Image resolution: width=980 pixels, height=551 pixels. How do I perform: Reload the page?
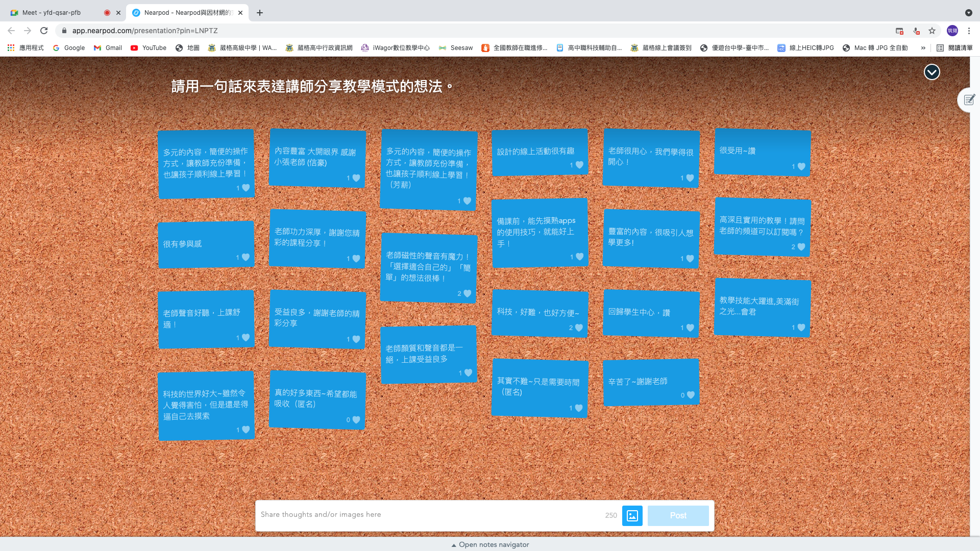tap(44, 31)
